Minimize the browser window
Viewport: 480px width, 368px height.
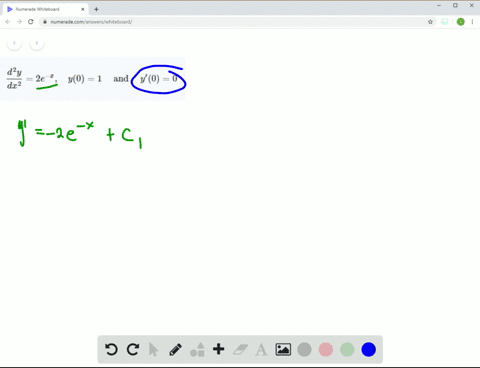pyautogui.click(x=439, y=5)
